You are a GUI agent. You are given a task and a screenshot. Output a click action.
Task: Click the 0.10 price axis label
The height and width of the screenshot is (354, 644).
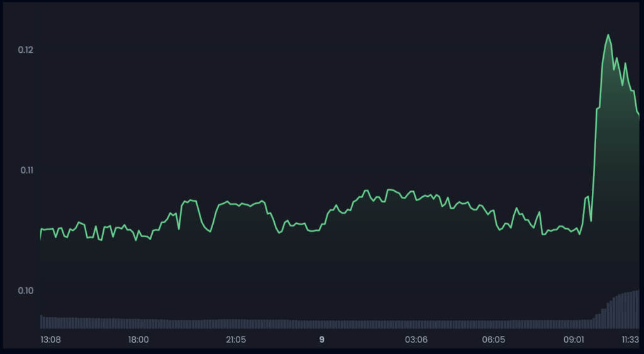pos(26,290)
